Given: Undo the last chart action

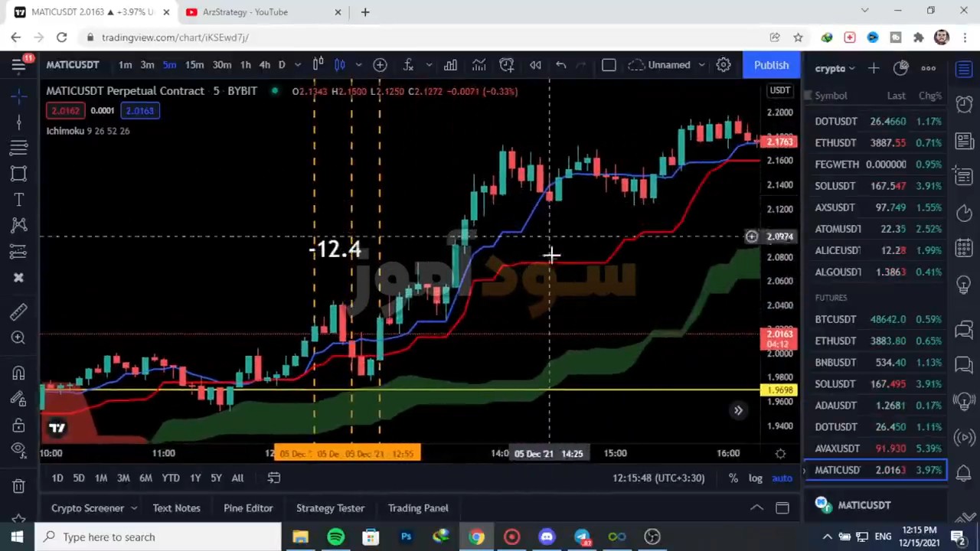Looking at the screenshot, I should click(x=560, y=65).
